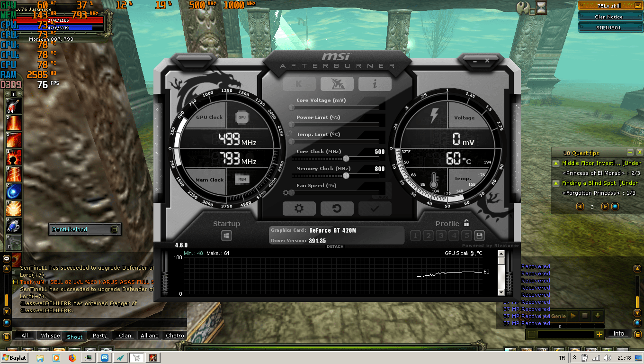Viewport: 644px width, 364px height.
Task: Detach the Afterburner monitoring graph
Action: 335,246
